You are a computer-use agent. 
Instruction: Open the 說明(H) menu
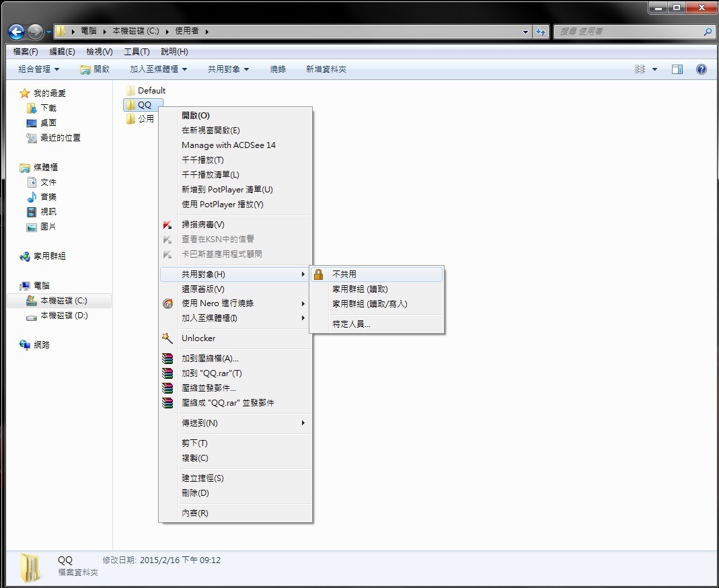(174, 52)
